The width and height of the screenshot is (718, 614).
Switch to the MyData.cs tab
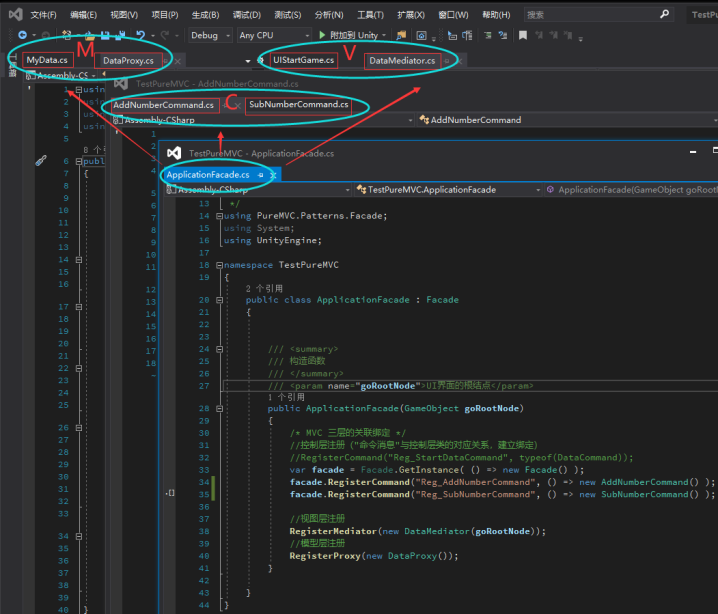[47, 60]
